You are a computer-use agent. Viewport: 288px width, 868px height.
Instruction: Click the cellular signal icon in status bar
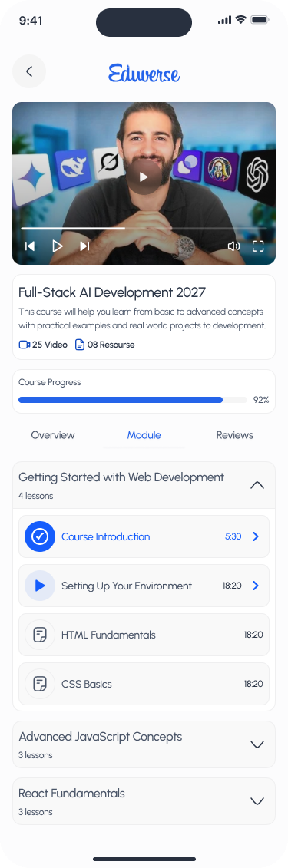224,21
